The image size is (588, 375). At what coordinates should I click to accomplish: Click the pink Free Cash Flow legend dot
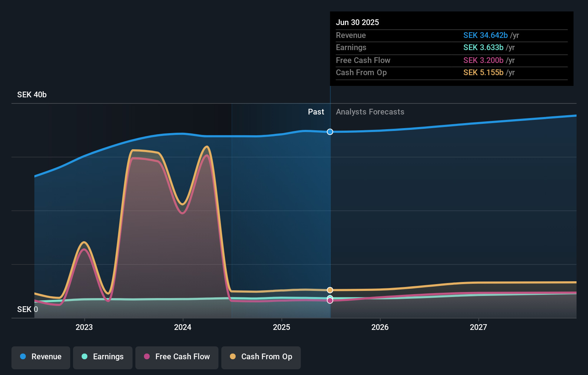click(147, 356)
